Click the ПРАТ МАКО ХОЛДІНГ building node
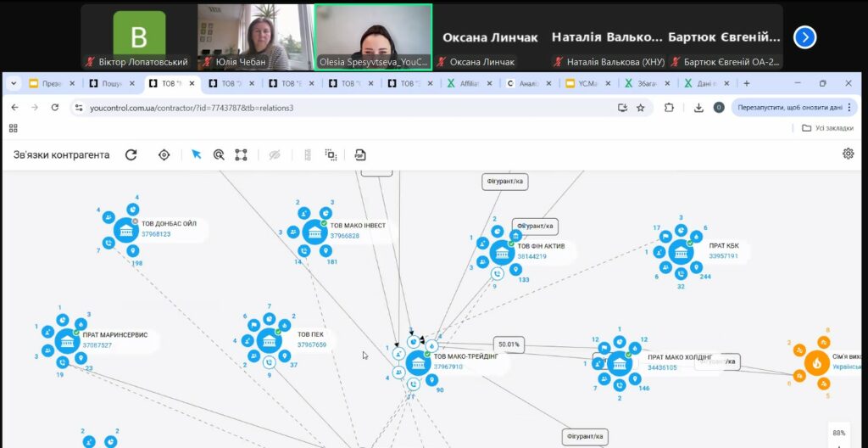 pyautogui.click(x=620, y=364)
